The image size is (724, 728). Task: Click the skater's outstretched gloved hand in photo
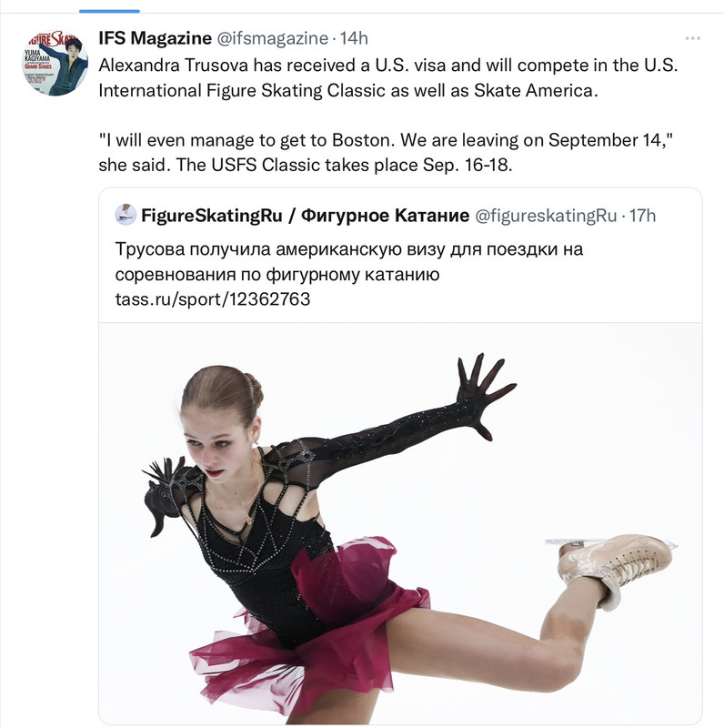[486, 396]
